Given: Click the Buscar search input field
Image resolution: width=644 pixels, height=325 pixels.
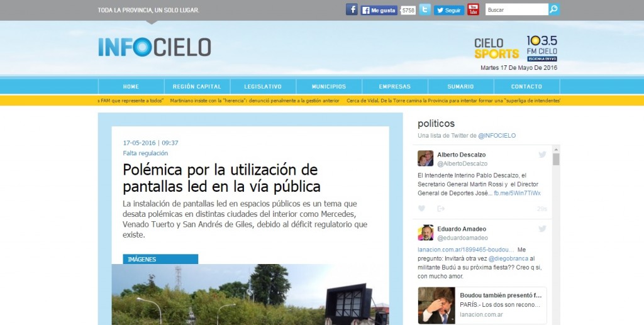Looking at the screenshot, I should click(x=516, y=9).
